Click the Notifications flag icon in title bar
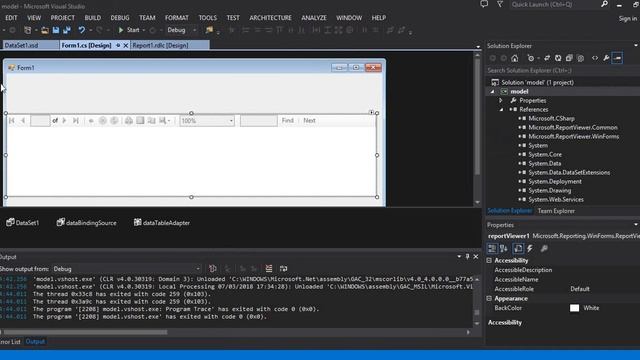The height and width of the screenshot is (360, 640). (x=500, y=4)
